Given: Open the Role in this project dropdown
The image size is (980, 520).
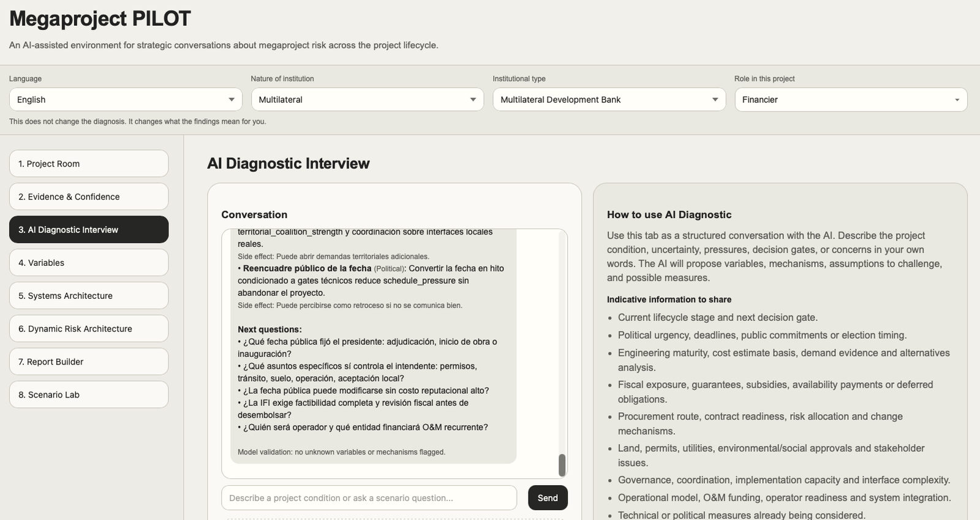Looking at the screenshot, I should click(851, 99).
